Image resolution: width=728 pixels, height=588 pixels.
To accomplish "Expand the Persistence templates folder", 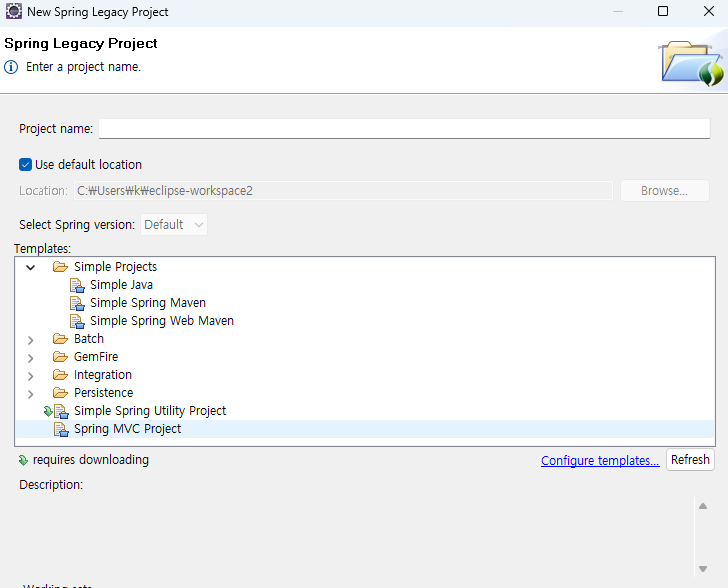I will pyautogui.click(x=31, y=394).
